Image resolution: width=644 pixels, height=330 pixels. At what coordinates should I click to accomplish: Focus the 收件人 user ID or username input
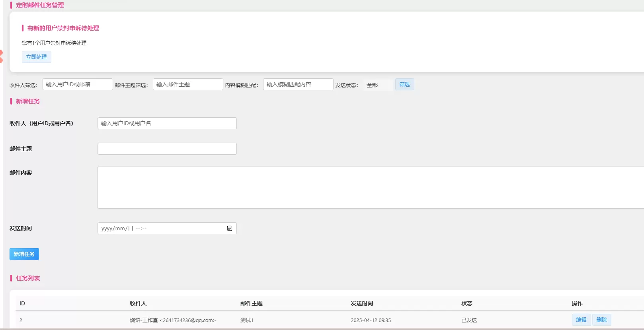(167, 123)
